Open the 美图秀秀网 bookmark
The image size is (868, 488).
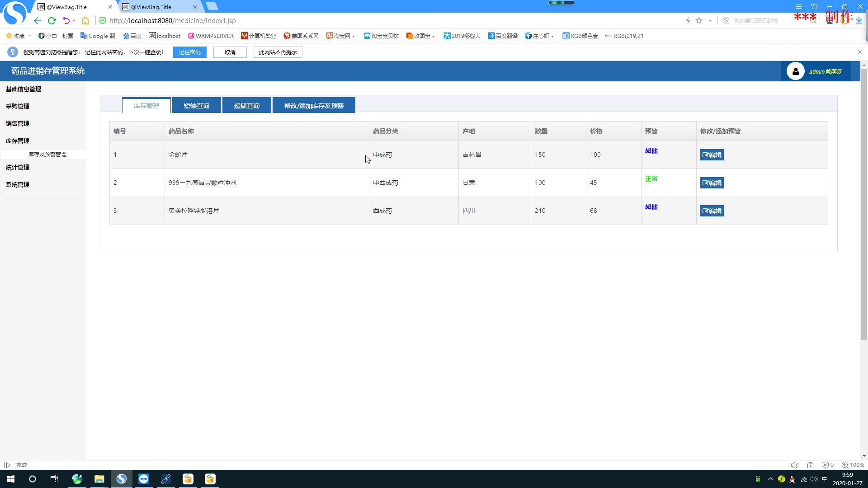click(301, 36)
